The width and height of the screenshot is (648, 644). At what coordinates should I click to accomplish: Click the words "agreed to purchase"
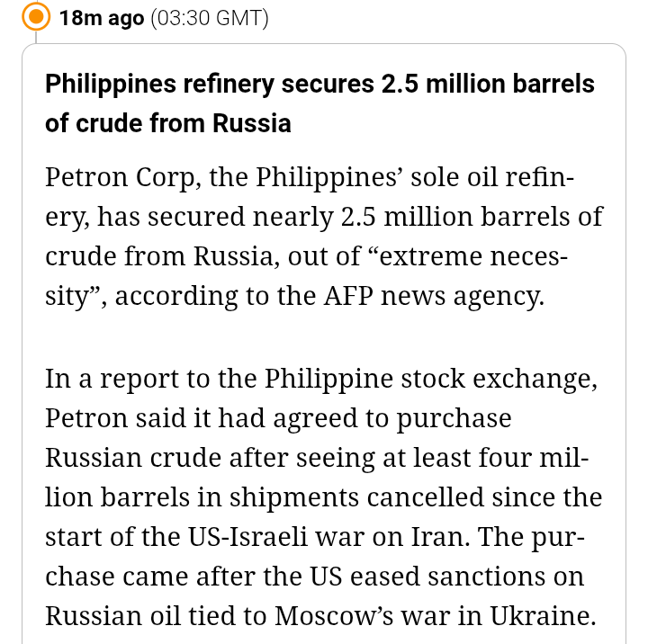(401, 418)
